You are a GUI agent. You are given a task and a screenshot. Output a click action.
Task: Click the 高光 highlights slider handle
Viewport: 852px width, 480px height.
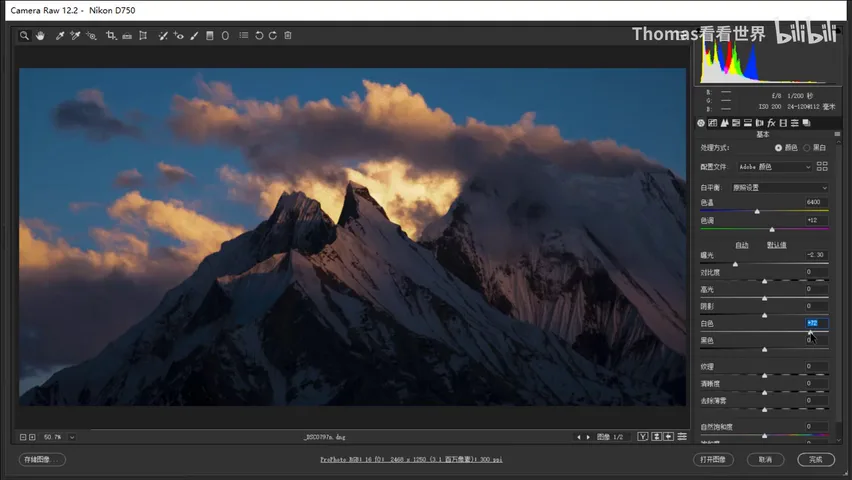click(765, 298)
